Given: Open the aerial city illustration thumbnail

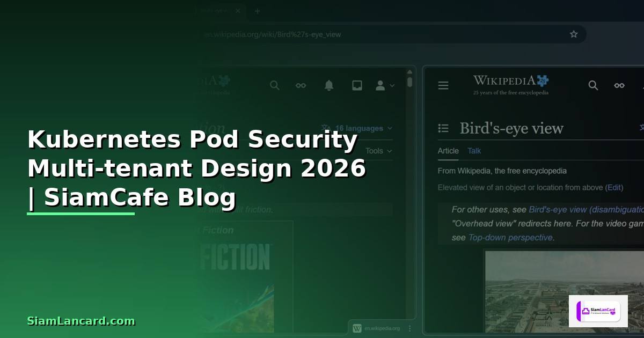Looking at the screenshot, I should coord(563,292).
